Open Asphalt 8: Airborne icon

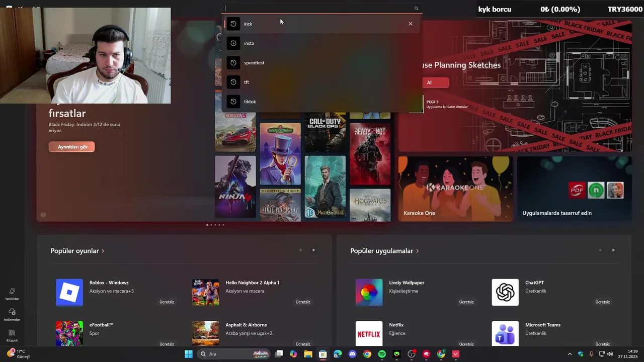[x=205, y=333]
